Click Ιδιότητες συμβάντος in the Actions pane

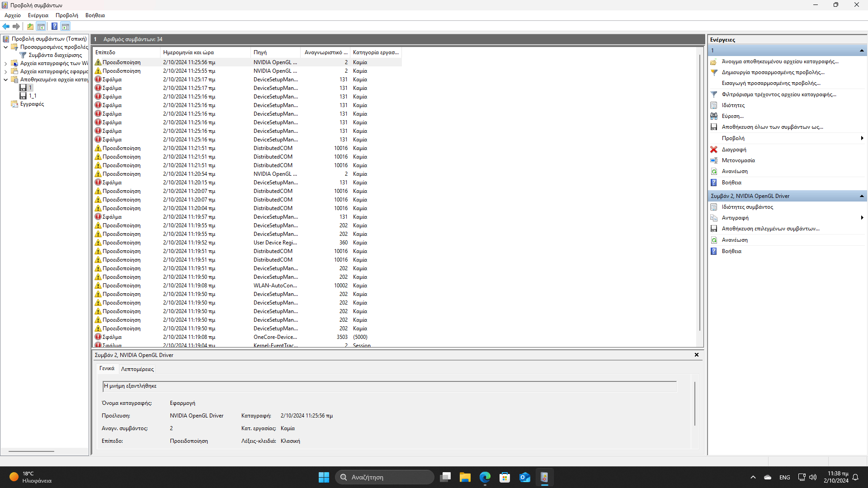[746, 206]
